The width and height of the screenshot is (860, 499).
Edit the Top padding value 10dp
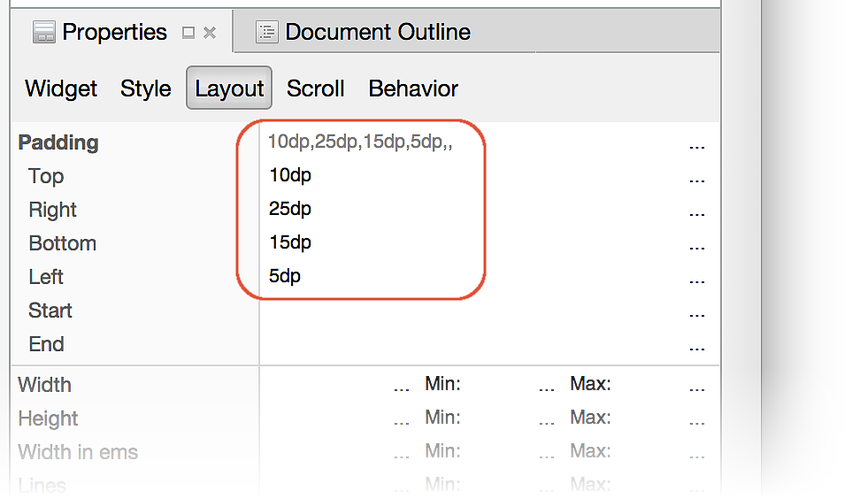tap(291, 176)
